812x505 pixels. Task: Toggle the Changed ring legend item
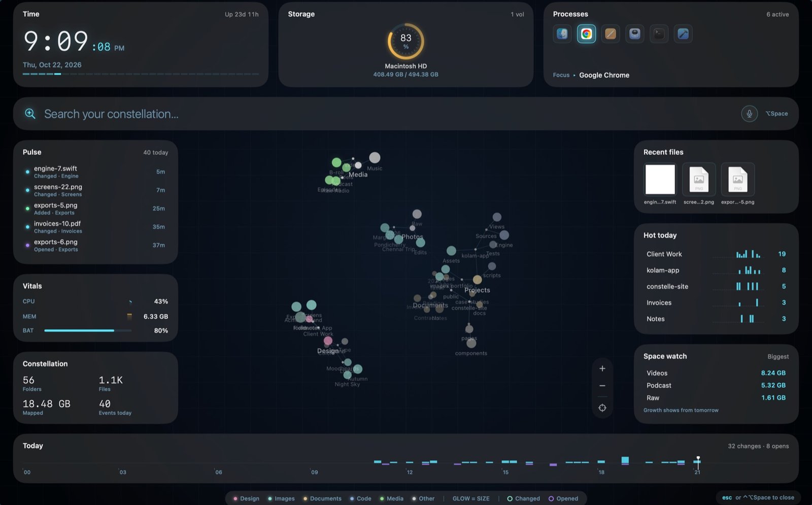[523, 498]
